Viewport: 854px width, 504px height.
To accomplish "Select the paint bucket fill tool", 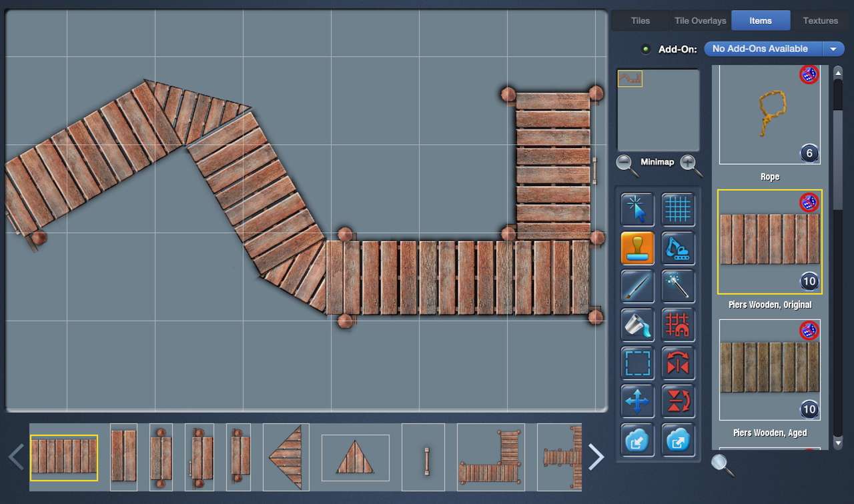I will point(636,325).
